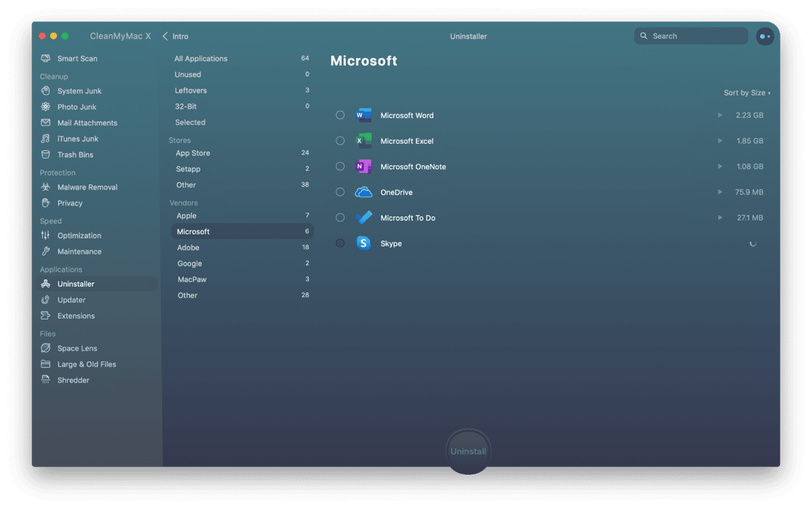Select the Unused category
812x509 pixels.
click(x=242, y=75)
